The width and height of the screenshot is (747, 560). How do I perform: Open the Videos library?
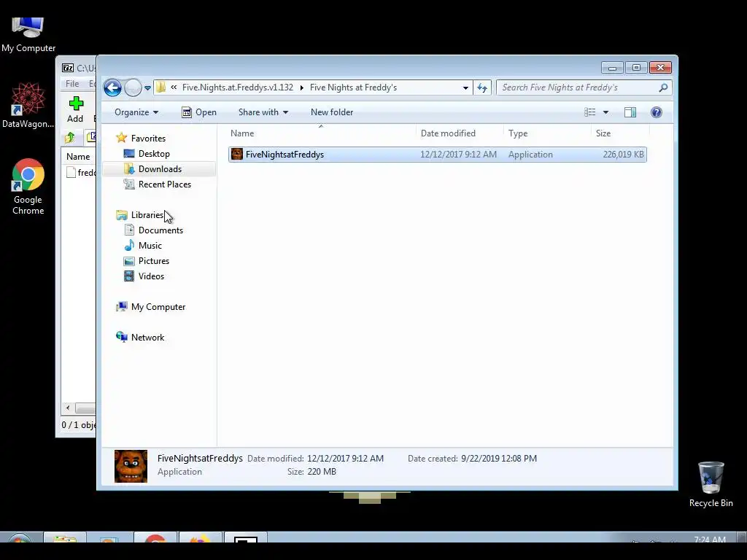(x=151, y=276)
